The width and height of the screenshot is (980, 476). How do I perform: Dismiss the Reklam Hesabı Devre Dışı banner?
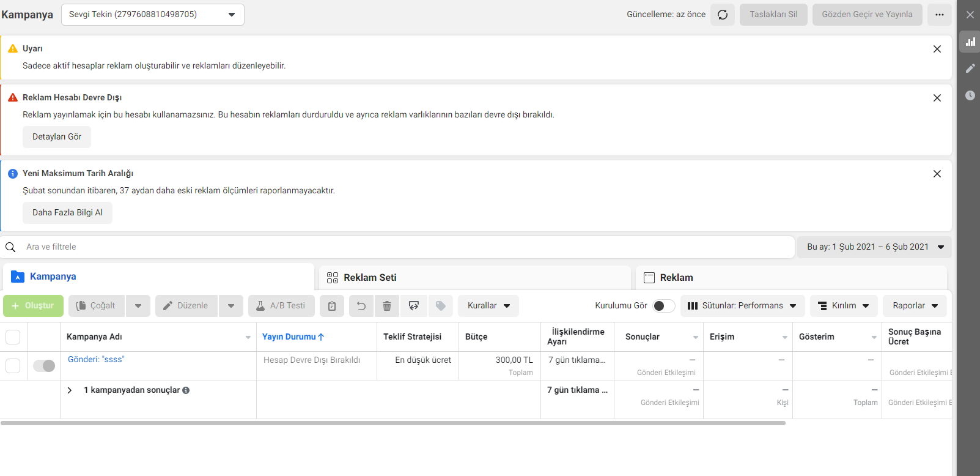pyautogui.click(x=937, y=98)
